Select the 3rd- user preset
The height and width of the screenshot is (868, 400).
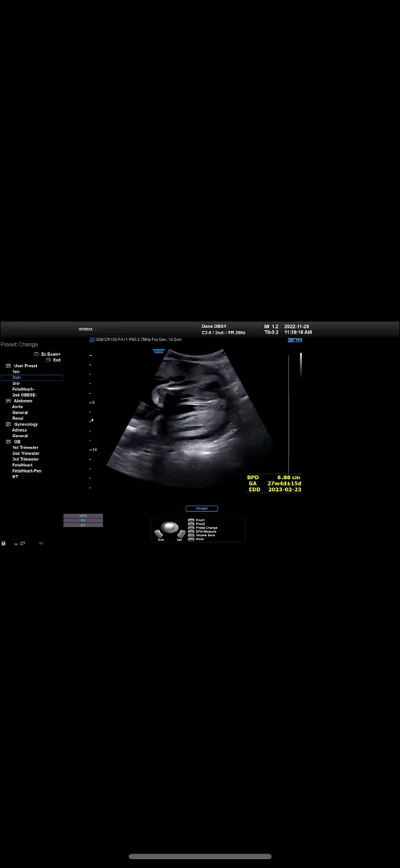pyautogui.click(x=16, y=383)
